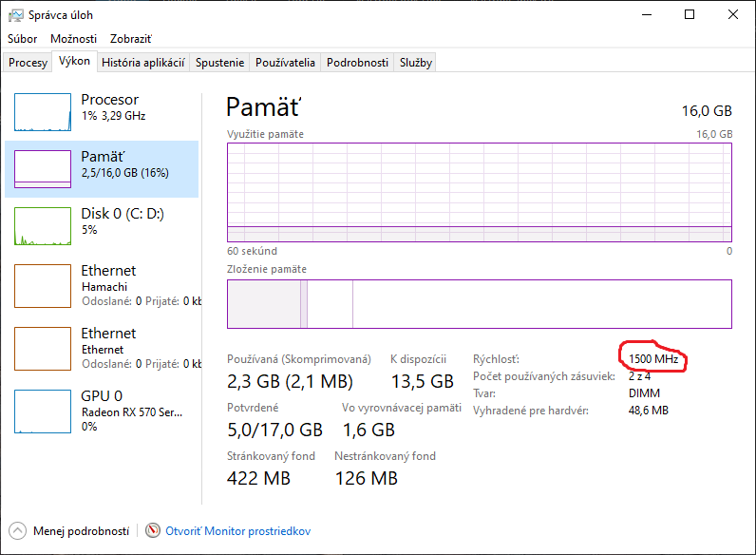The width and height of the screenshot is (756, 555).
Task: Switch to the Procesy tab
Action: [x=28, y=63]
